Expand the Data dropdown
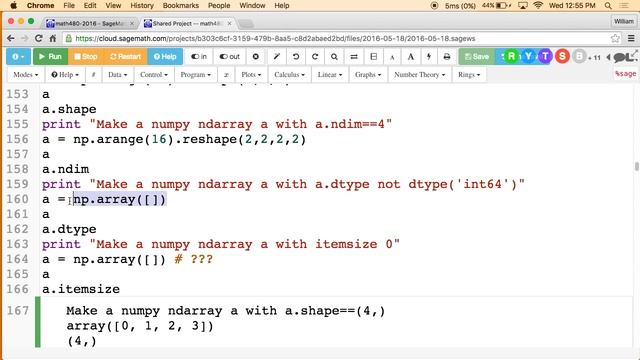640x360 pixels. [118, 75]
